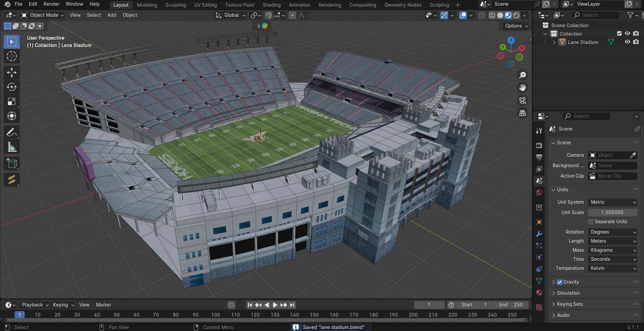Open the Keying popover in timeline
Screen dimensions: 644x331
tap(63, 305)
